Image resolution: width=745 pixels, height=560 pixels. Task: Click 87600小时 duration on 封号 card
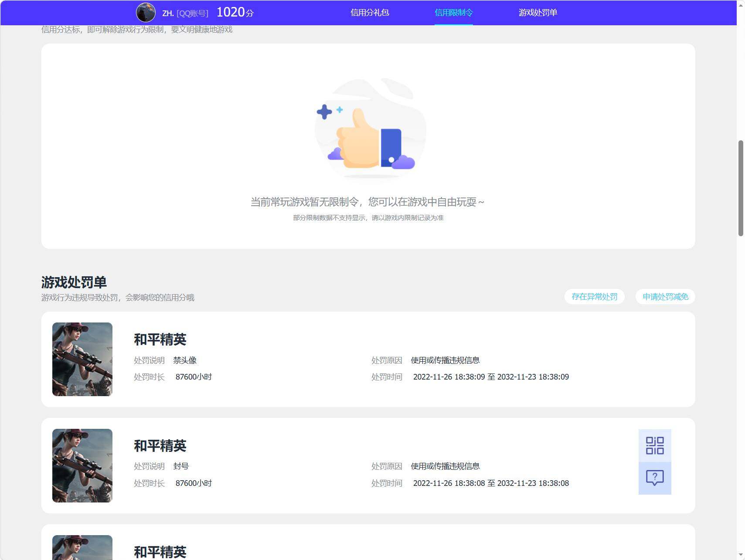tap(194, 483)
